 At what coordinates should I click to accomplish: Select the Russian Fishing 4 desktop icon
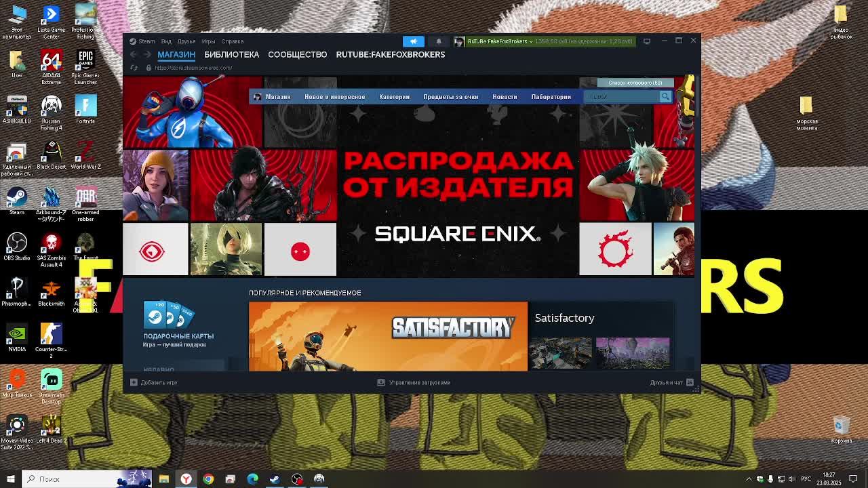tap(51, 113)
